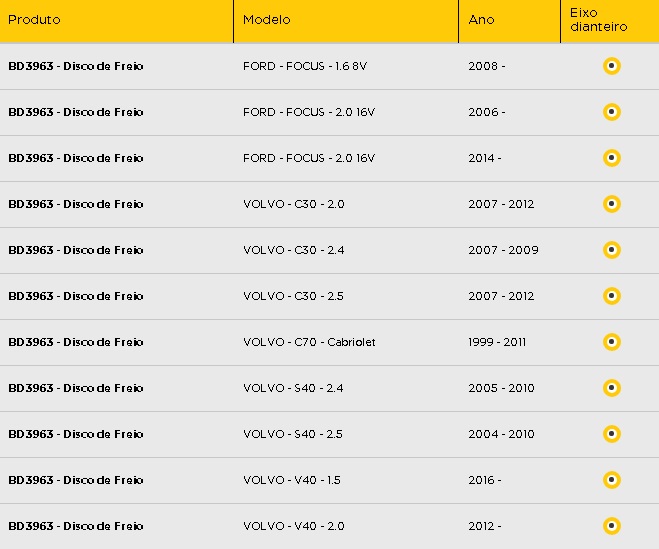Open BD3963 product link in Focus 1.6 row
659x549 pixels.
click(76, 66)
